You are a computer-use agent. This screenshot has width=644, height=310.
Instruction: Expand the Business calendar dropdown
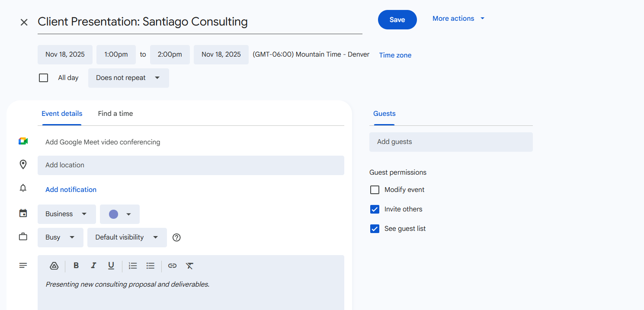tap(67, 214)
